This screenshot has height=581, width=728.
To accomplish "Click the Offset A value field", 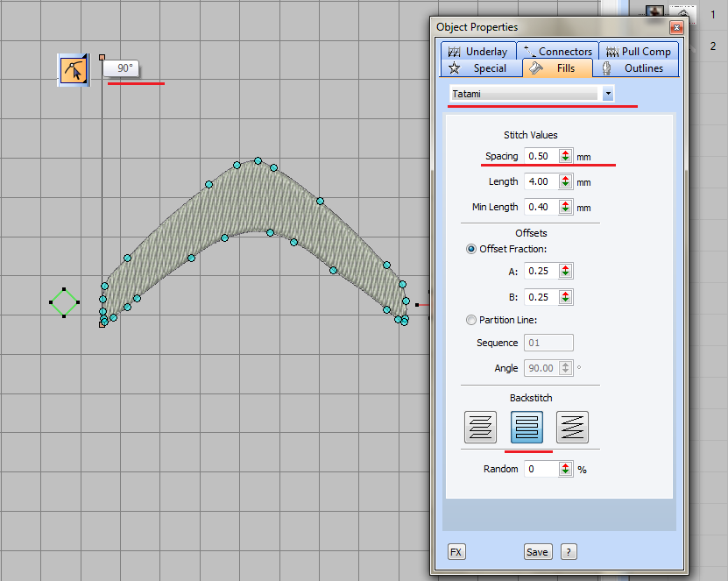I will (x=540, y=271).
